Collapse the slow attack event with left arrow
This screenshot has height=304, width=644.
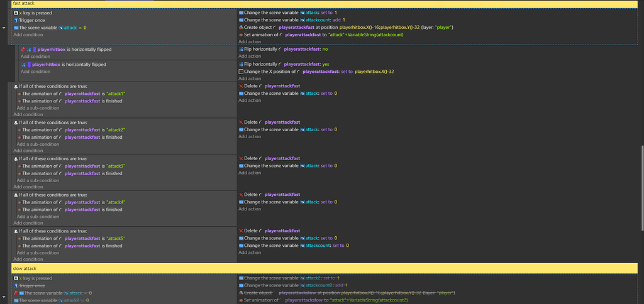click(x=4, y=296)
